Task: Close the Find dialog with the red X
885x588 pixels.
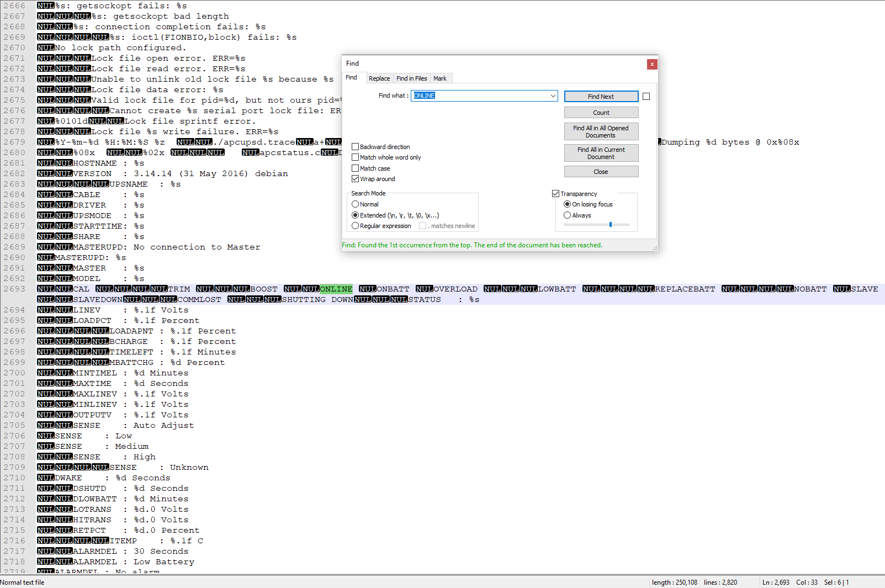Action: pos(652,64)
